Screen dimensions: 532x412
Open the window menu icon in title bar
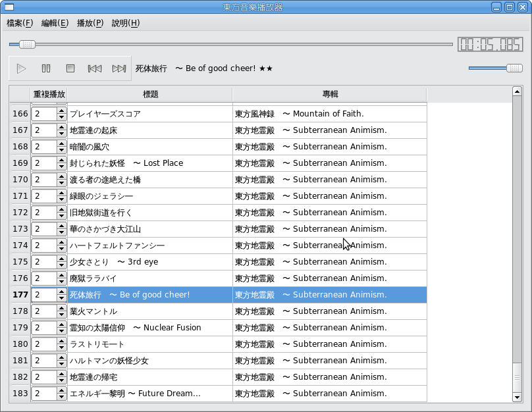[9, 7]
